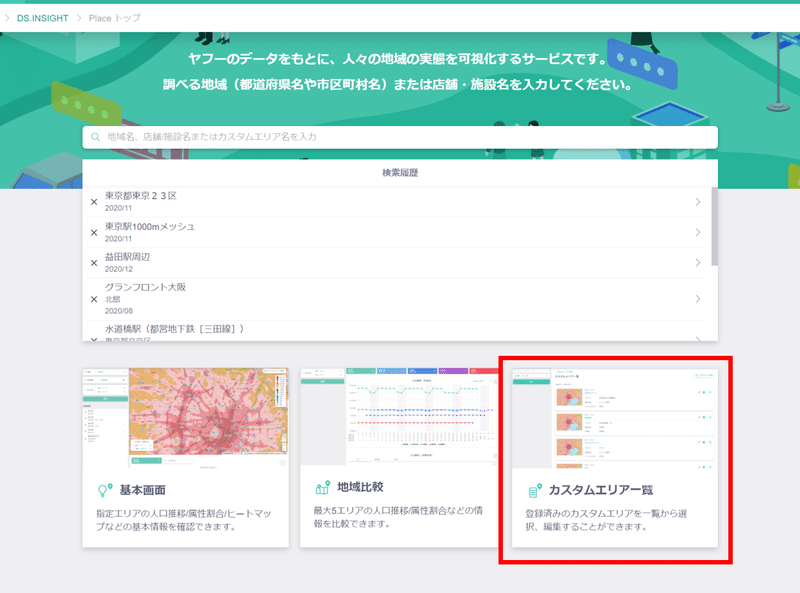The width and height of the screenshot is (800, 593).
Task: Open 益田駅周辺 via its chevron
Action: [x=697, y=263]
